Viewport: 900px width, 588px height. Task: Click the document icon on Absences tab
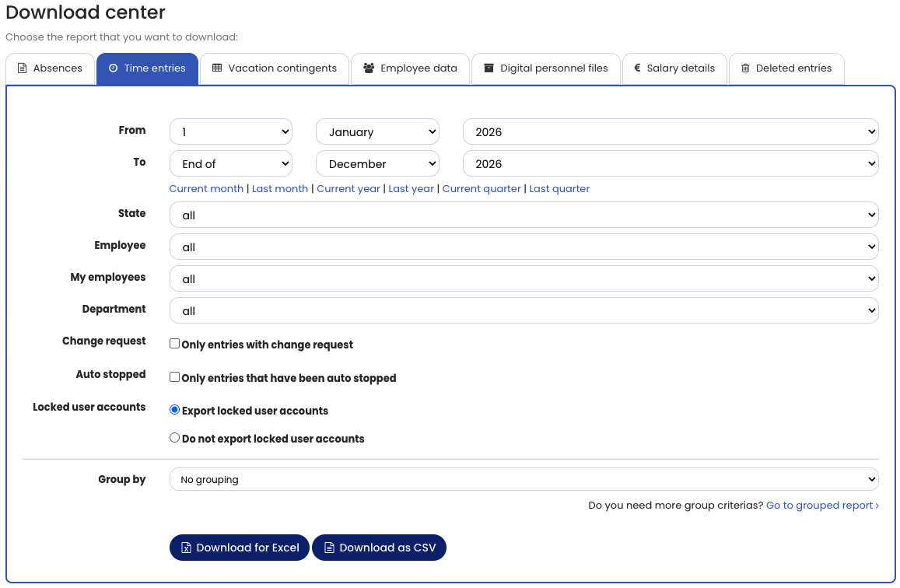[x=23, y=68]
